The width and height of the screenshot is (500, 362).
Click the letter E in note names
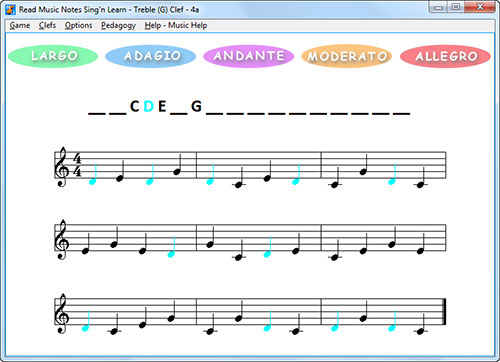click(x=162, y=107)
